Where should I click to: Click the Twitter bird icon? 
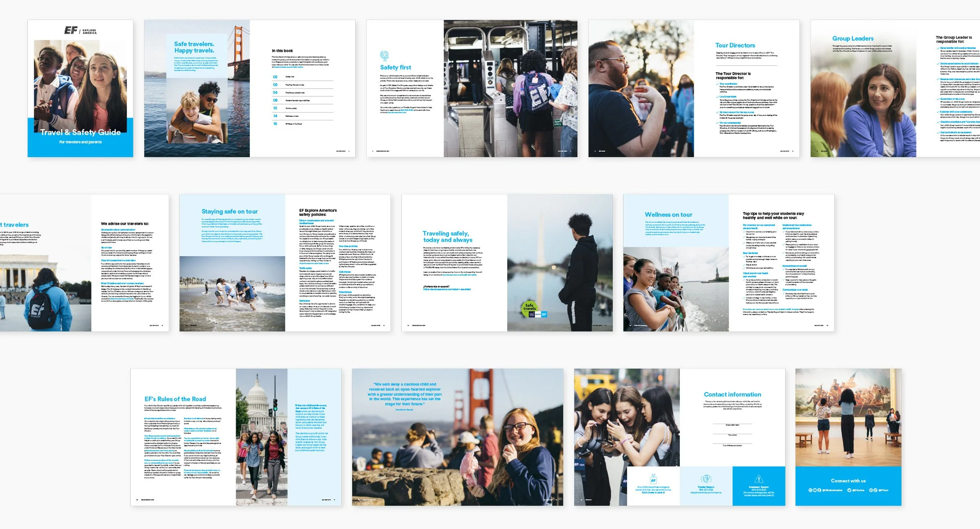click(x=849, y=490)
